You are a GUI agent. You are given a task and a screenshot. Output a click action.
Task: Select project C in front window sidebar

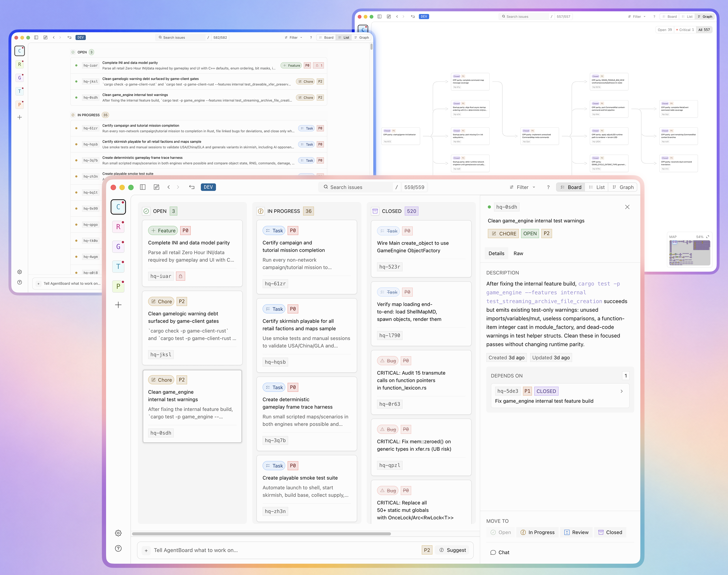click(118, 207)
